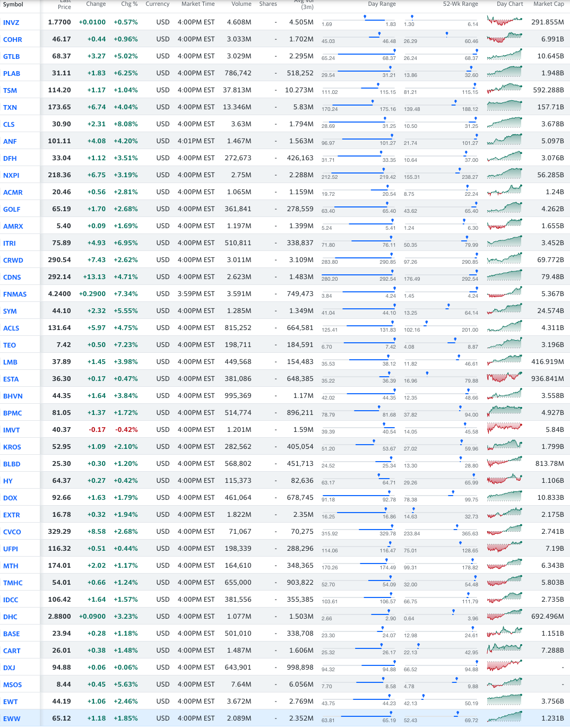Open the CRWD symbol link

pos(13,261)
